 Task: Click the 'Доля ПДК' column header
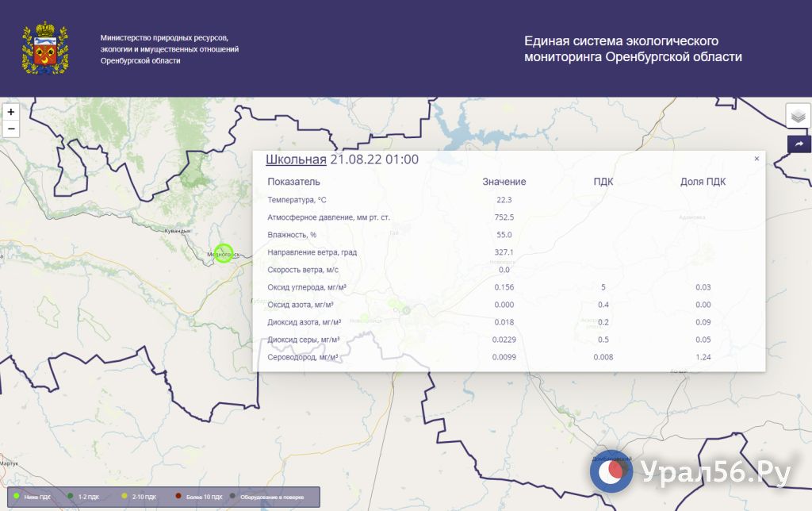click(703, 182)
